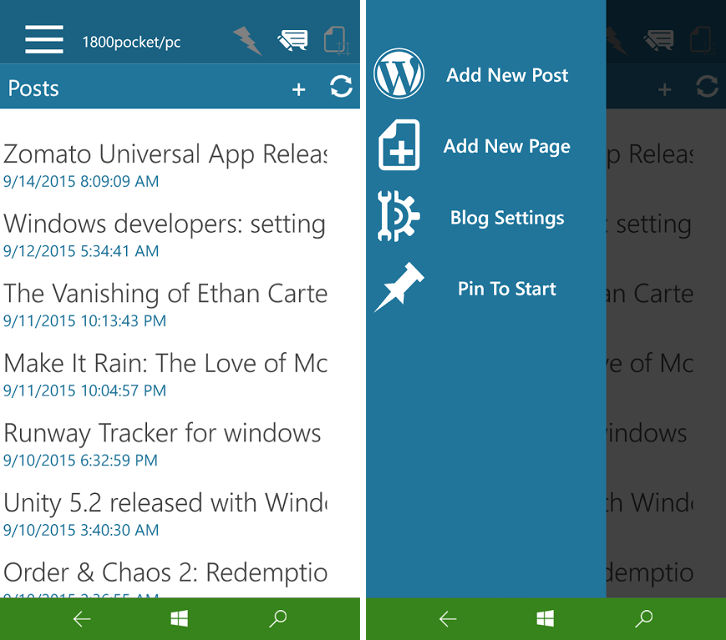Tap the Windows Start button on right phone
Image resolution: width=726 pixels, height=640 pixels.
545,619
